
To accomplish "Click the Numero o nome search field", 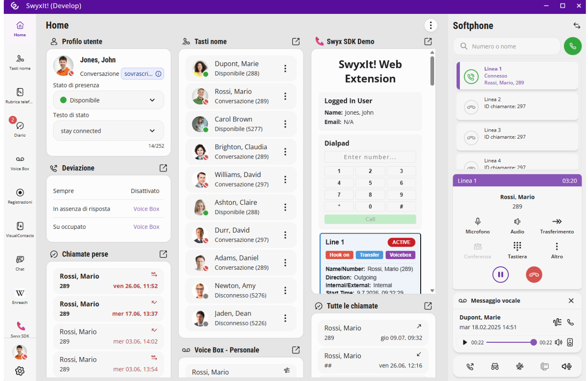I will [507, 46].
